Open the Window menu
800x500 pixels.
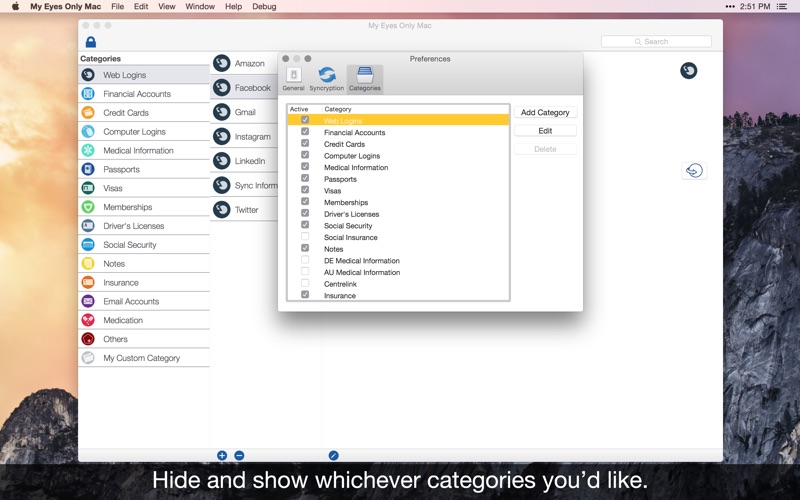pos(200,7)
